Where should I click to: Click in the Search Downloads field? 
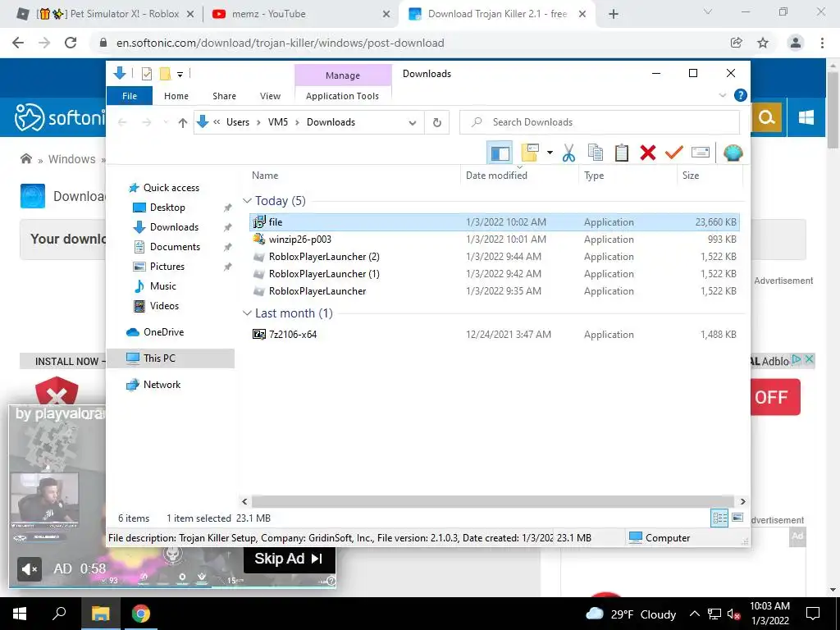(x=600, y=122)
